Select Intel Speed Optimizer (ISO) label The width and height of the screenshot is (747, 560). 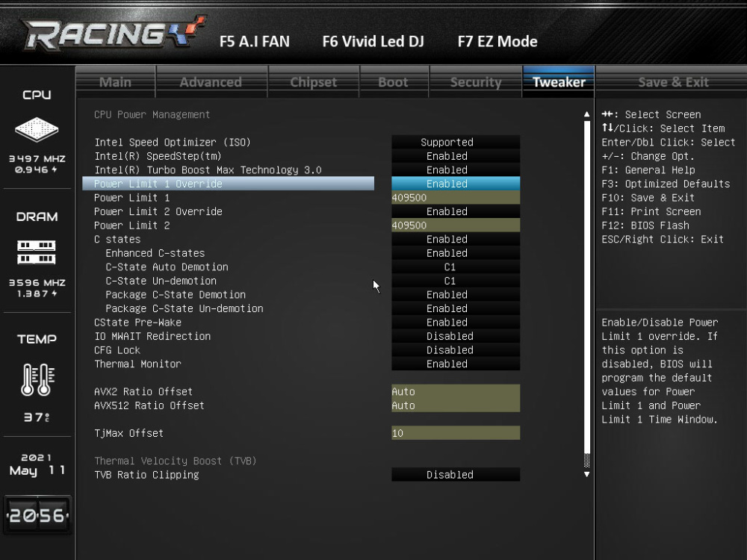[x=173, y=142]
